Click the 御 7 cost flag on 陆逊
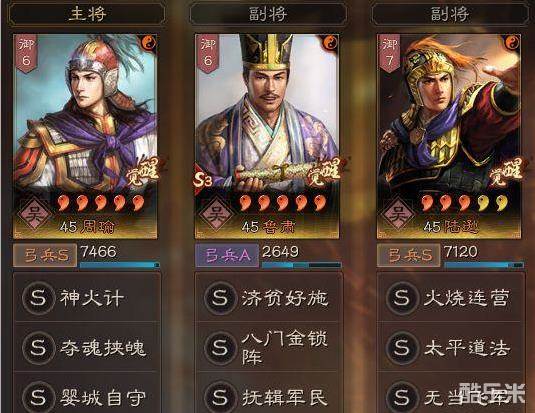 (x=389, y=53)
